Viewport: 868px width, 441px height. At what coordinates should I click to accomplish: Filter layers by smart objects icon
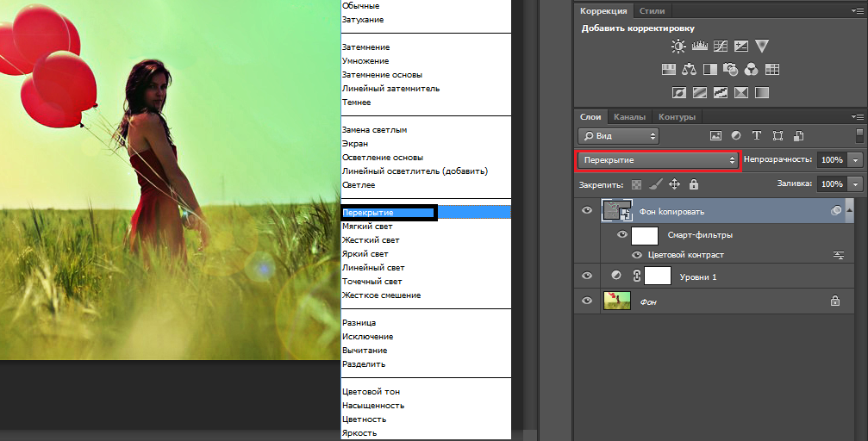pos(799,135)
